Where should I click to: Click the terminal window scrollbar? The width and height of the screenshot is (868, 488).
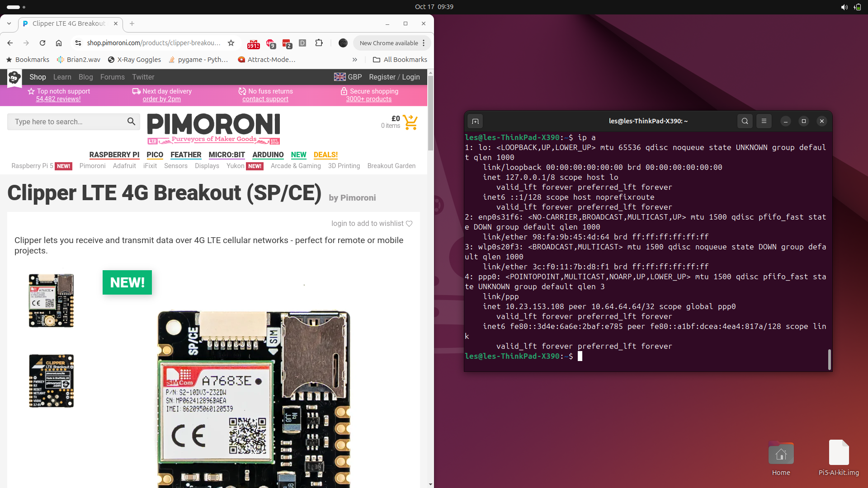point(829,359)
